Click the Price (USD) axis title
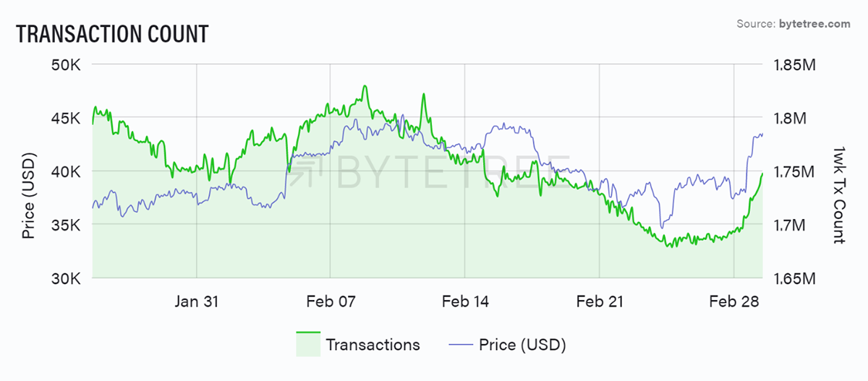 pyautogui.click(x=29, y=195)
